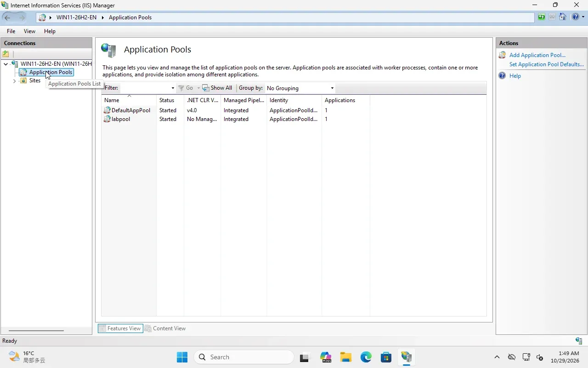Viewport: 588px width, 368px height.
Task: Click the Add Application Pool link
Action: [537, 55]
